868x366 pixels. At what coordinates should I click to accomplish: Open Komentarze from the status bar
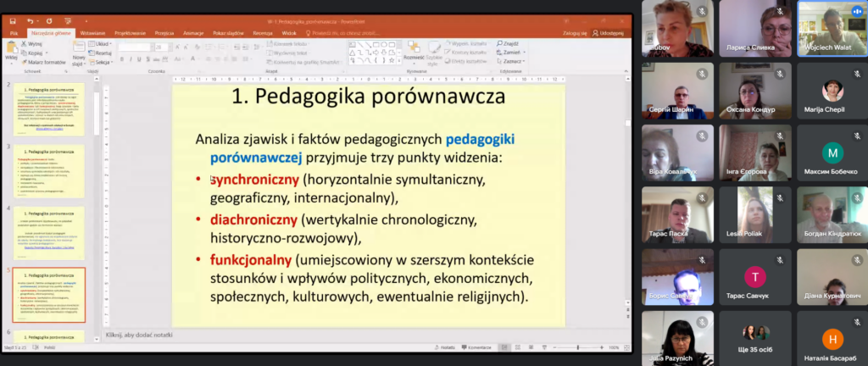pyautogui.click(x=476, y=347)
